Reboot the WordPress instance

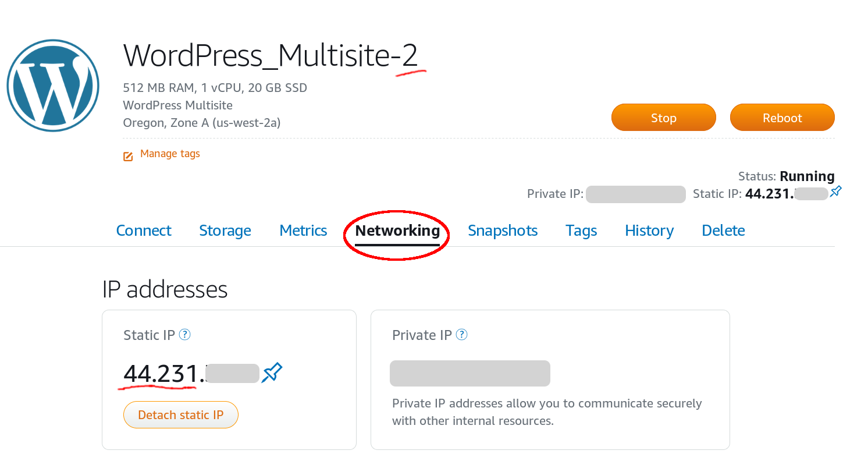[782, 118]
